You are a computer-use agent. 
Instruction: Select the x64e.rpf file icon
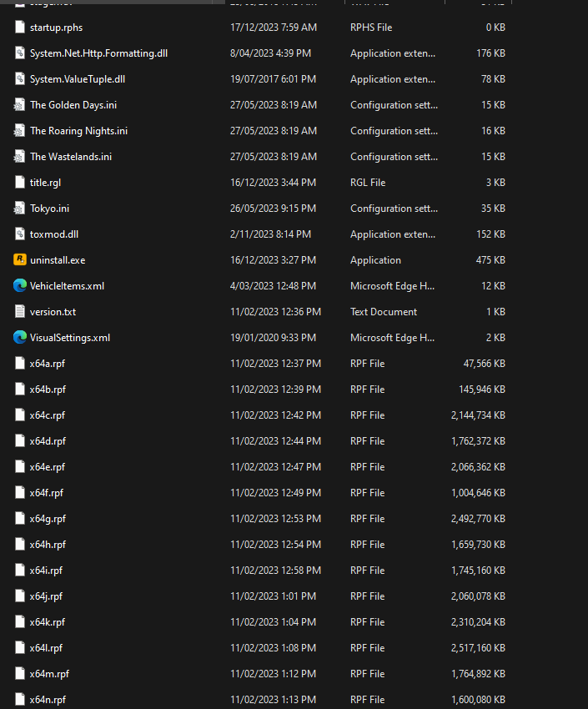click(x=20, y=466)
